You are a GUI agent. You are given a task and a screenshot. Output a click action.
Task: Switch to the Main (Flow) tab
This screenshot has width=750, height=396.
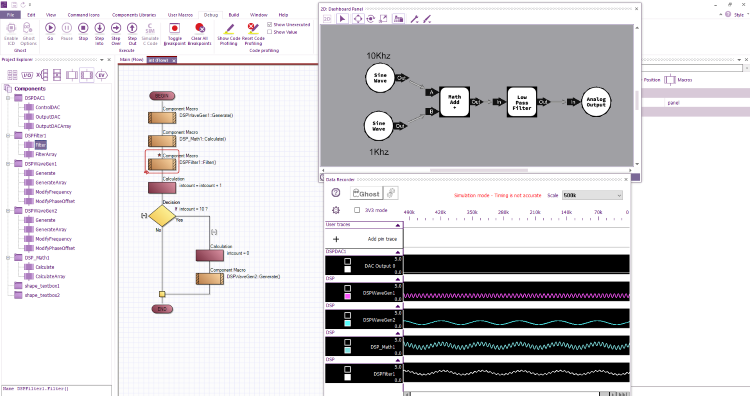tap(132, 60)
